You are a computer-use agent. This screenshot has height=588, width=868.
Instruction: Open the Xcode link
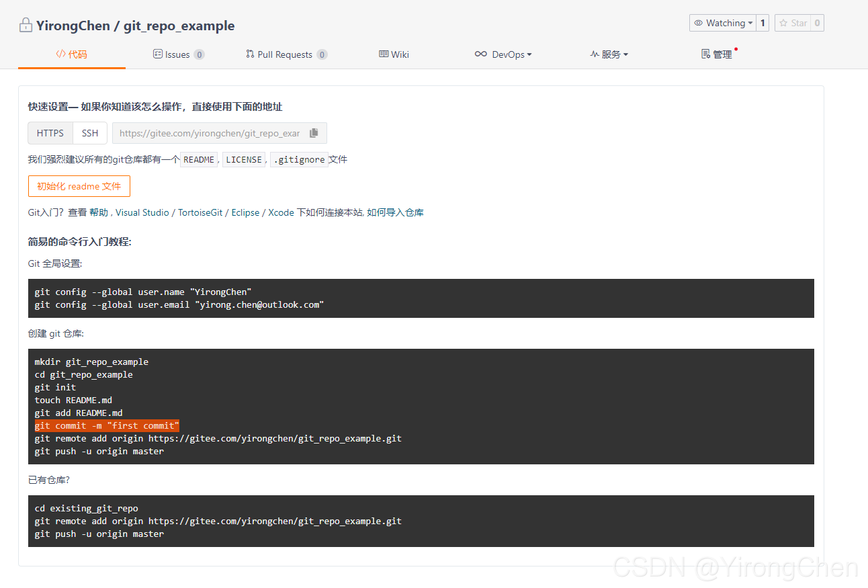pyautogui.click(x=281, y=212)
